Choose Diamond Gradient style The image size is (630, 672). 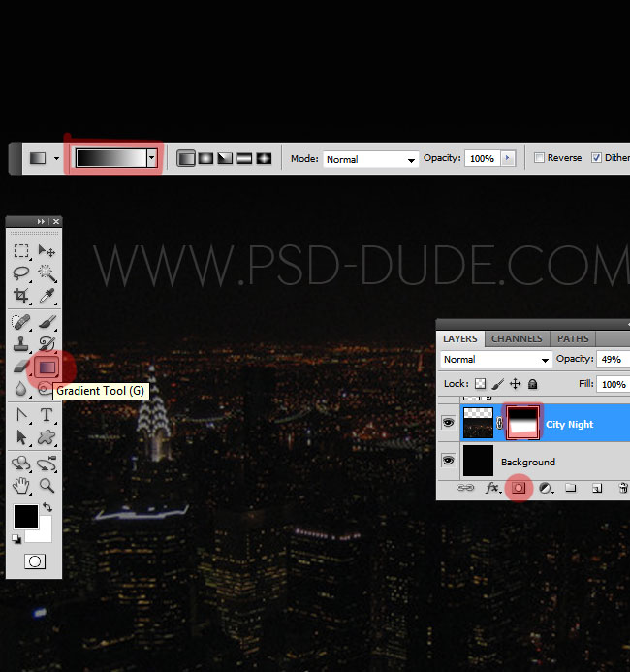click(264, 158)
